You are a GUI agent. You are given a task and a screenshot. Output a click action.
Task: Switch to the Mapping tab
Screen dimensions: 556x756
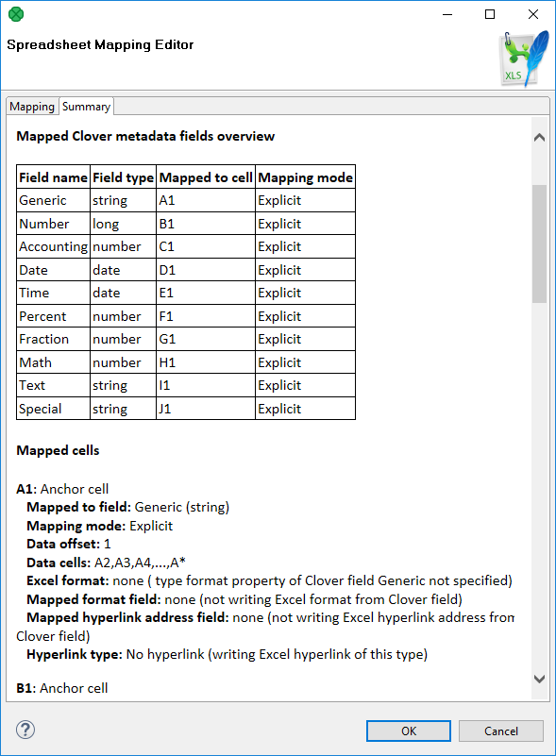31,106
